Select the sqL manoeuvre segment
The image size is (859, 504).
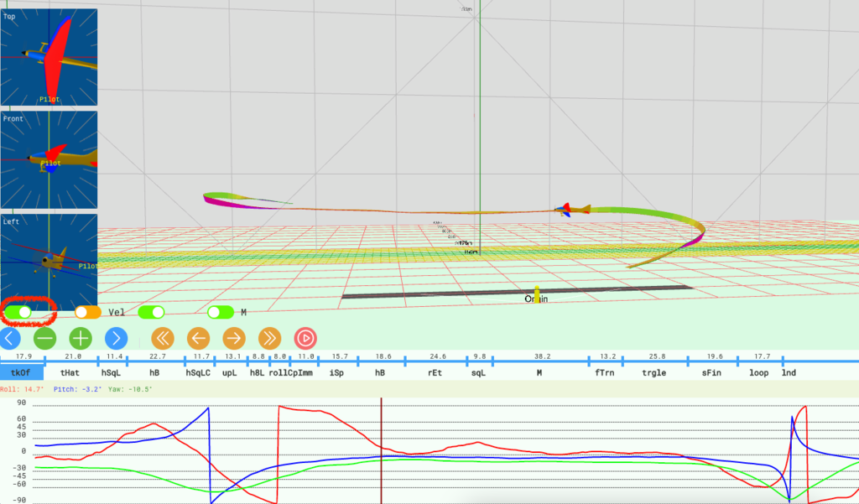tap(478, 372)
